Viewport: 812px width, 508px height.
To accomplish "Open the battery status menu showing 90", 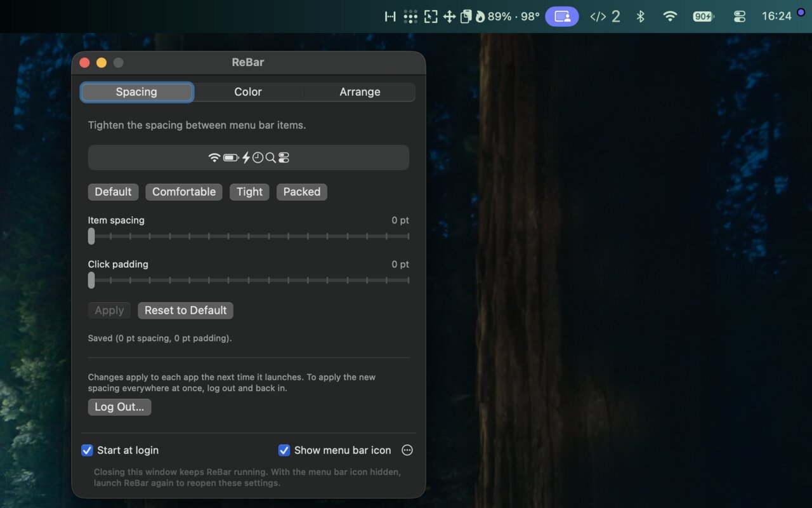I will 704,17.
